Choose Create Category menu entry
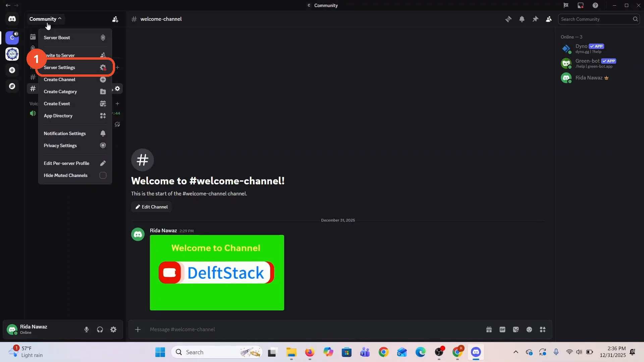This screenshot has width=644, height=362. coord(75,92)
